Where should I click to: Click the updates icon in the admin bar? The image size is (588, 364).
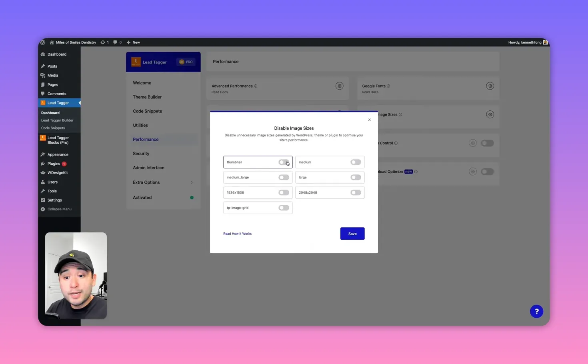(x=104, y=42)
